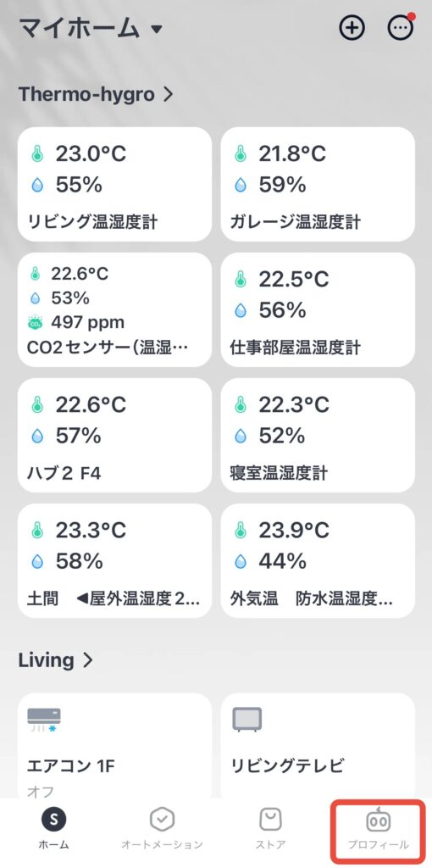Open the ハブ2 F4 card
The image size is (432, 868).
click(114, 435)
